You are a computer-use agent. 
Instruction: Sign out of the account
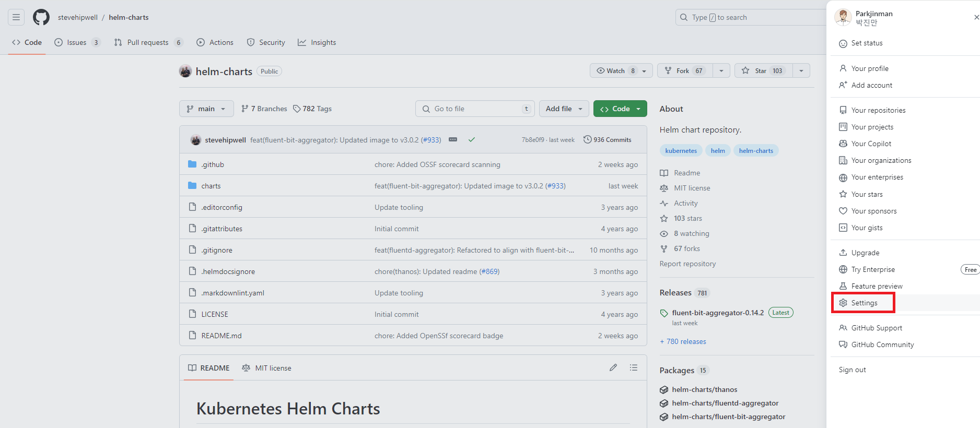tap(853, 370)
